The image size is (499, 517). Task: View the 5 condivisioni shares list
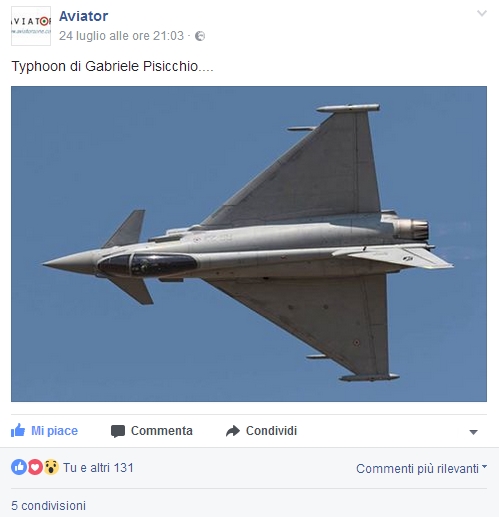point(49,506)
